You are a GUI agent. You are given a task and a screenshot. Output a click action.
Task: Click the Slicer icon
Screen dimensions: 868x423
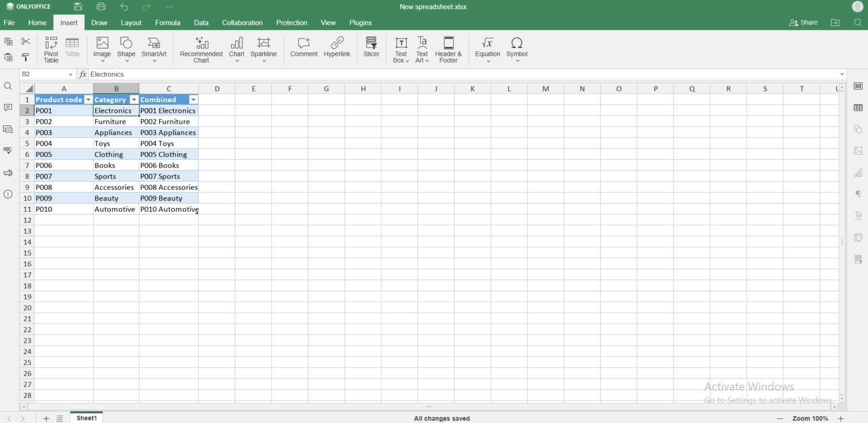pyautogui.click(x=371, y=47)
